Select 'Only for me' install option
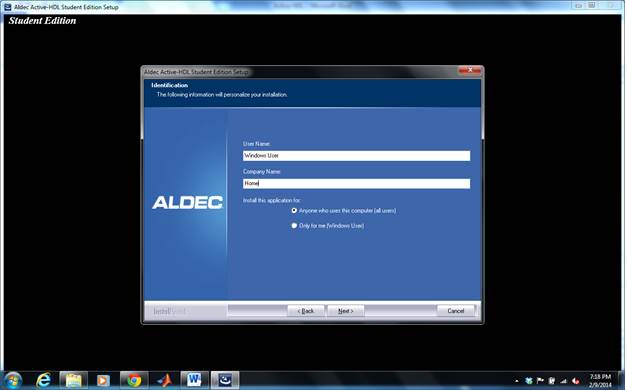The width and height of the screenshot is (625, 390). 294,226
